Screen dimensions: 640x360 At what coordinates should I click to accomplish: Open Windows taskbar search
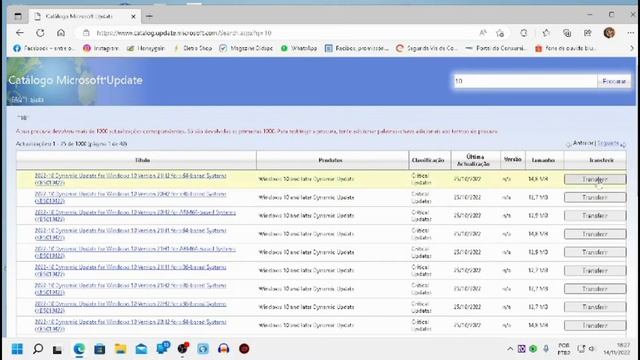point(38,349)
